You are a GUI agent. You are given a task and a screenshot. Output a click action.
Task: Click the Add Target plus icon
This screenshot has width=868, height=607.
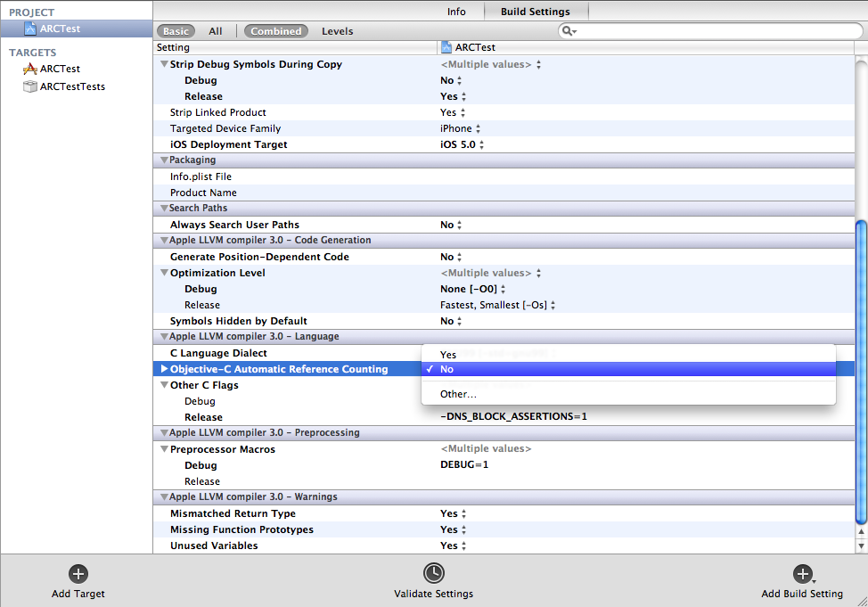click(x=78, y=574)
